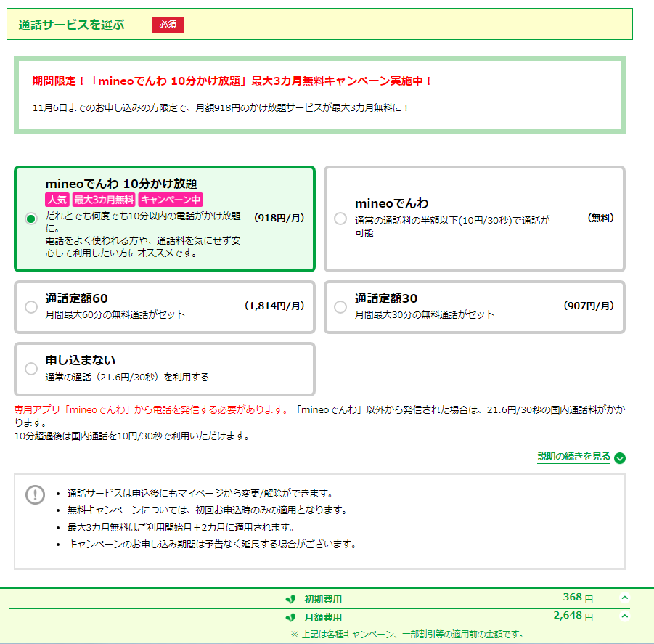Select the 通話定額60 radio button
Screen dimensions: 654x644
pos(31,307)
